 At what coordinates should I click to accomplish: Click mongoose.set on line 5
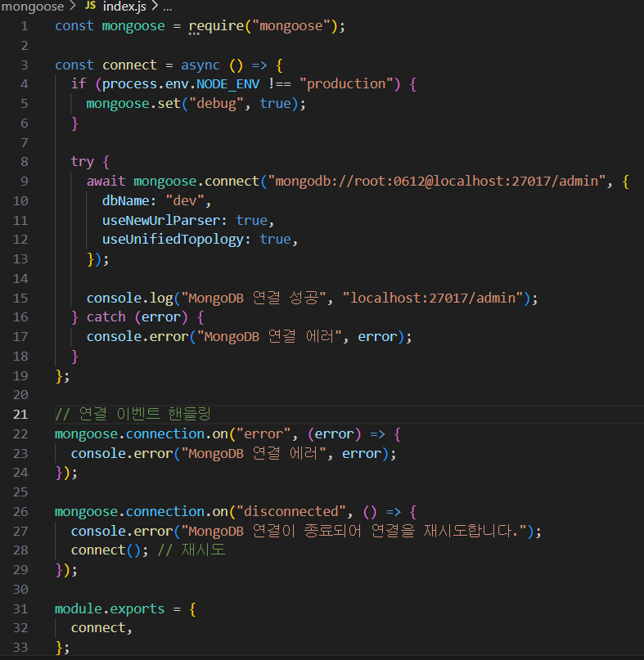(133, 104)
